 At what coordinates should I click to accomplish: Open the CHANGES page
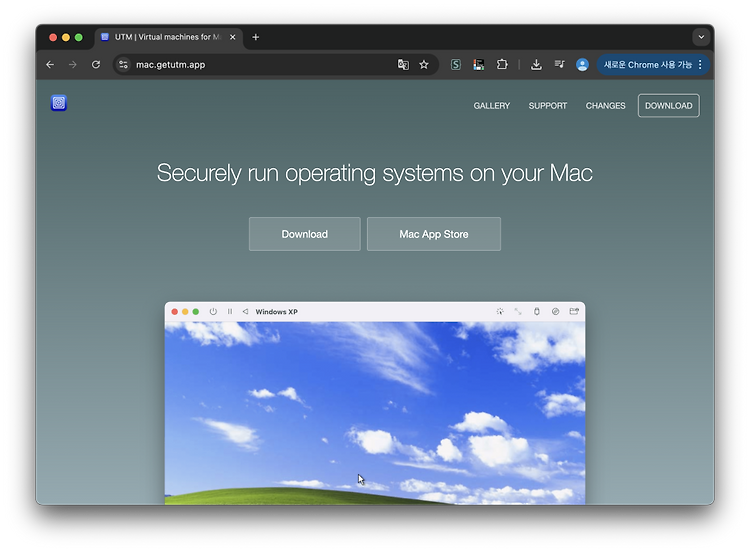pyautogui.click(x=606, y=106)
